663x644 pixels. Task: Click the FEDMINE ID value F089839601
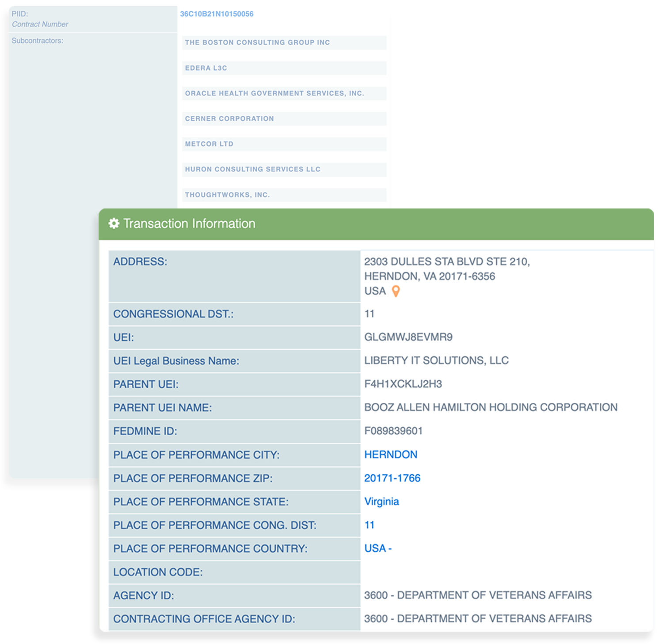pyautogui.click(x=393, y=431)
